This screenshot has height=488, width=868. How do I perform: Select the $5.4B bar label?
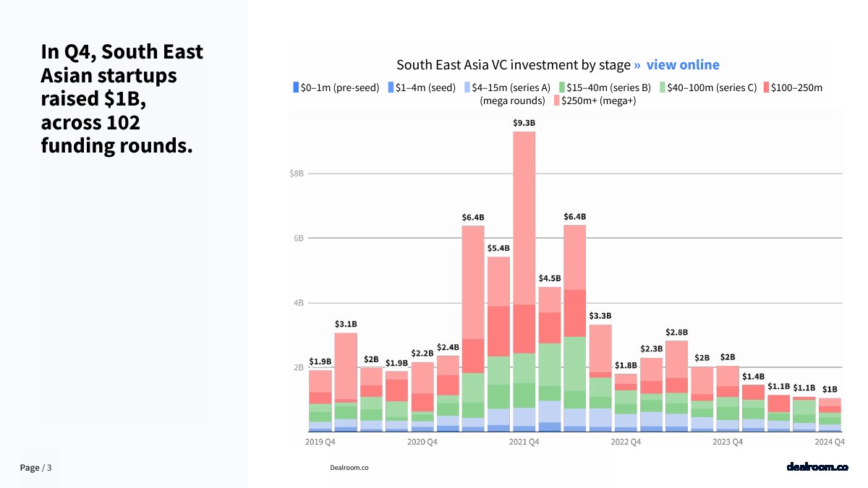click(498, 248)
